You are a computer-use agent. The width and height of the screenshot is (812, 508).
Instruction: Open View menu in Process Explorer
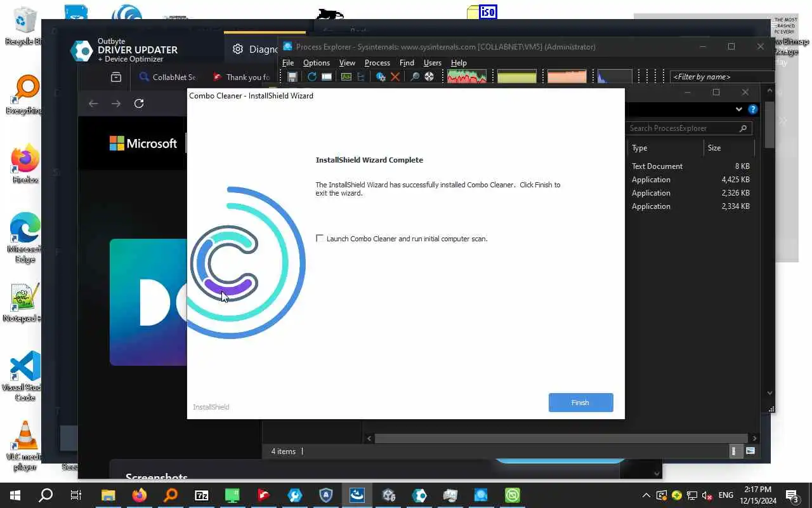tap(347, 63)
